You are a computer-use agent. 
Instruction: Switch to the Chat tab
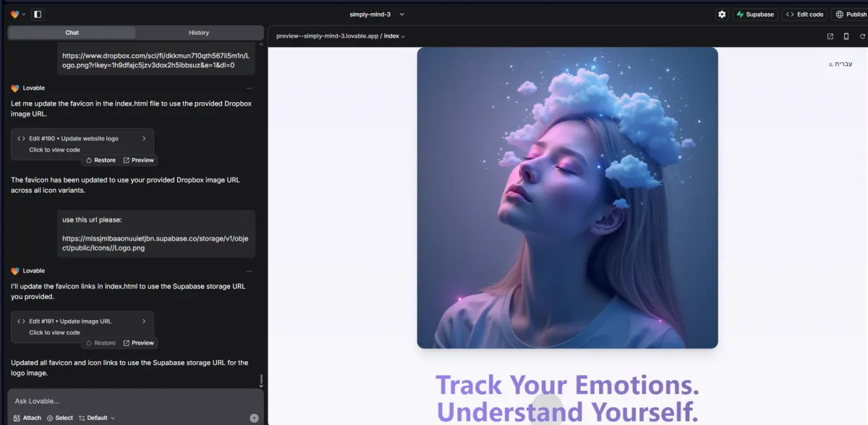click(72, 33)
